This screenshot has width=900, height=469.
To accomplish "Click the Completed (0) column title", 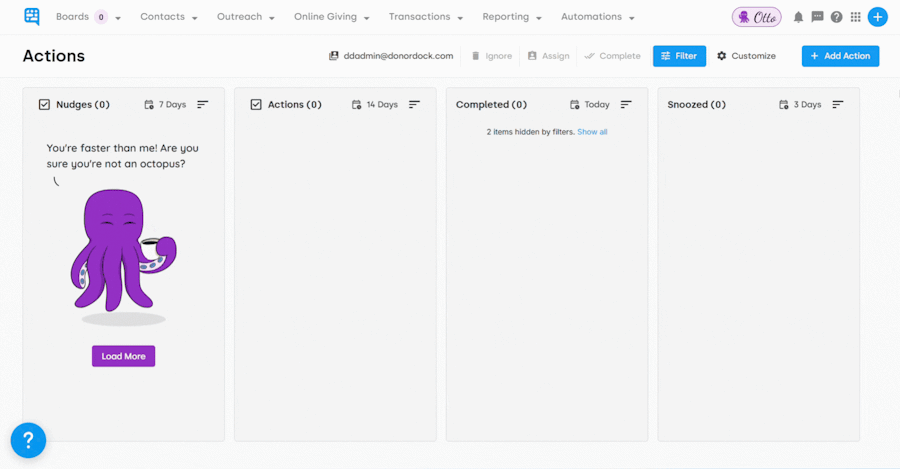I will click(491, 104).
